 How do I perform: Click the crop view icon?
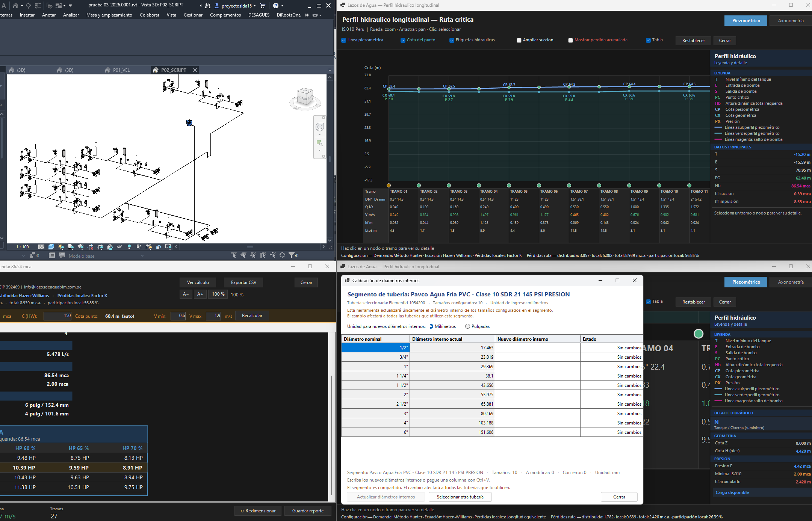pos(91,247)
